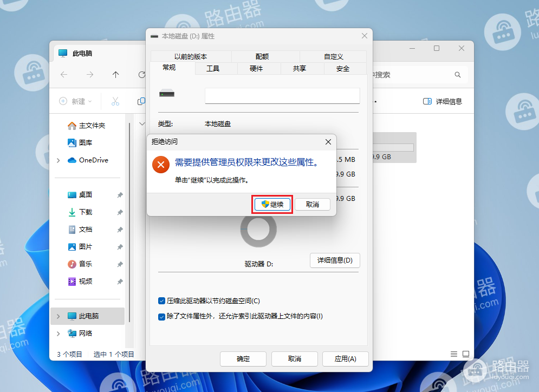
Task: Click the drive name input field
Action: coord(282,96)
